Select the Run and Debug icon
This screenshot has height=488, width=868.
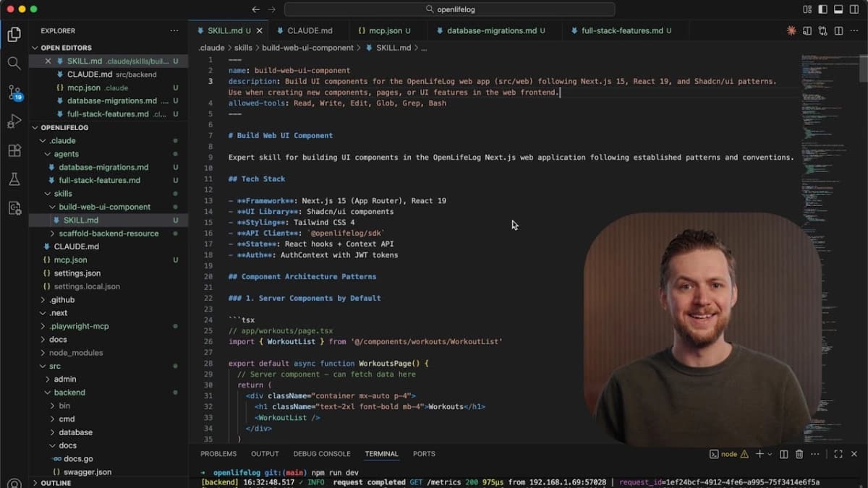pos(14,121)
